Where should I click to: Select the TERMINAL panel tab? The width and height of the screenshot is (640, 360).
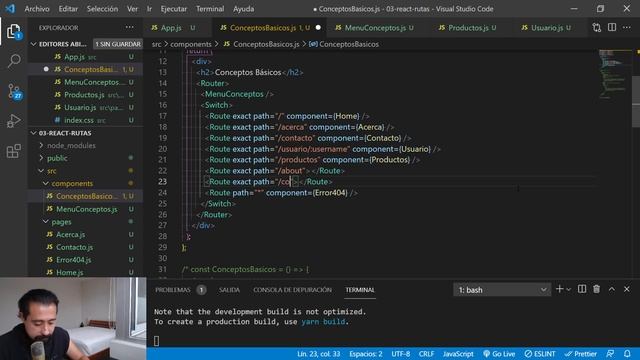360,289
